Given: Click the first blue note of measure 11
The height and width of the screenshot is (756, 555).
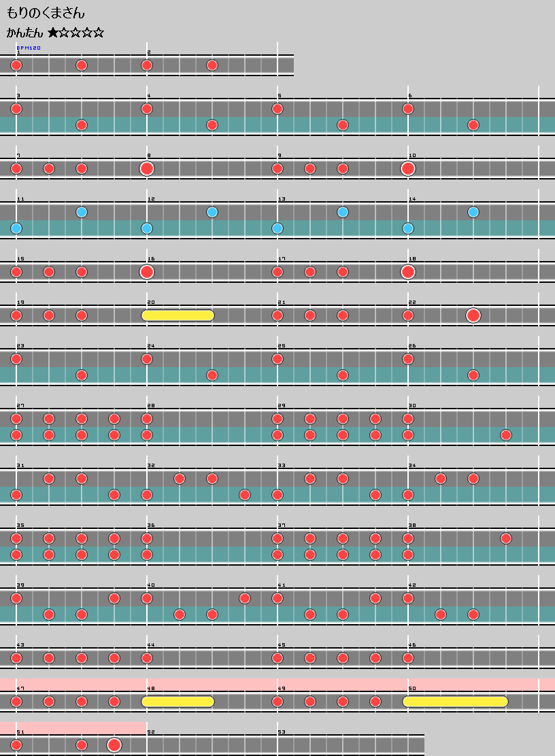Looking at the screenshot, I should [x=16, y=228].
